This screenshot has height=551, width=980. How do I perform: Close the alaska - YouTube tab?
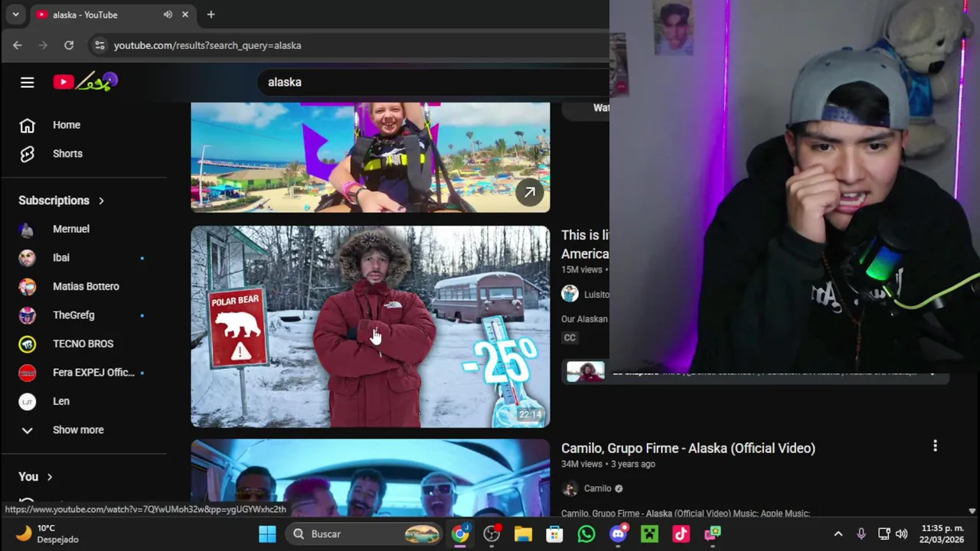pos(185,15)
